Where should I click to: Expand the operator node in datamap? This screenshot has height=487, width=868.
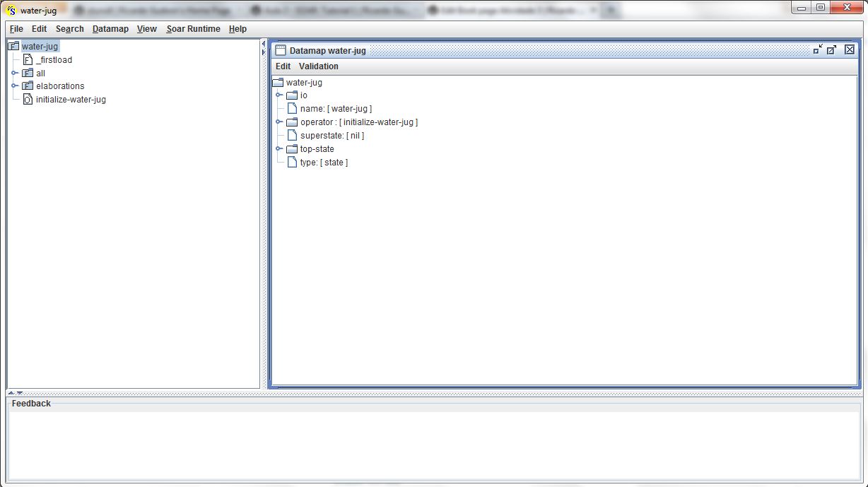[x=279, y=122]
